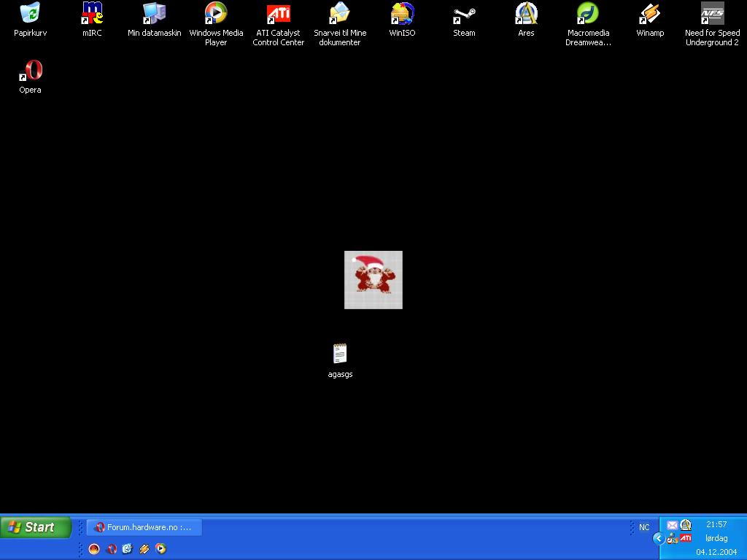Launch Winamp from quick launch bar
747x560 pixels.
click(x=144, y=549)
